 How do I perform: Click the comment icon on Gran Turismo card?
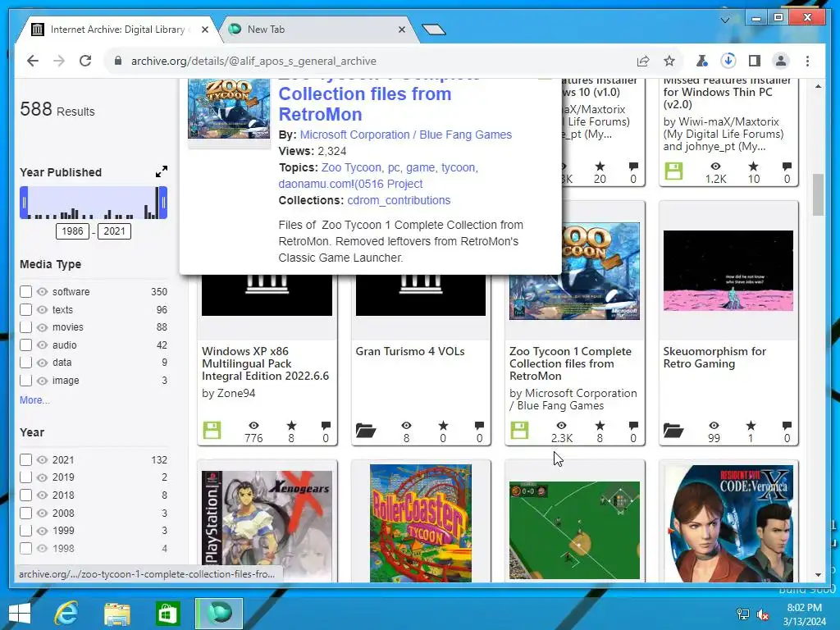(479, 426)
